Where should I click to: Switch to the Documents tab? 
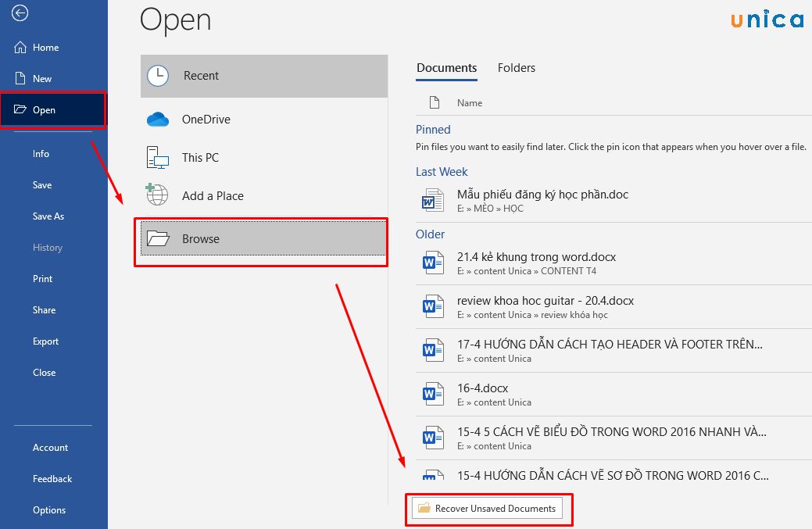tap(446, 67)
